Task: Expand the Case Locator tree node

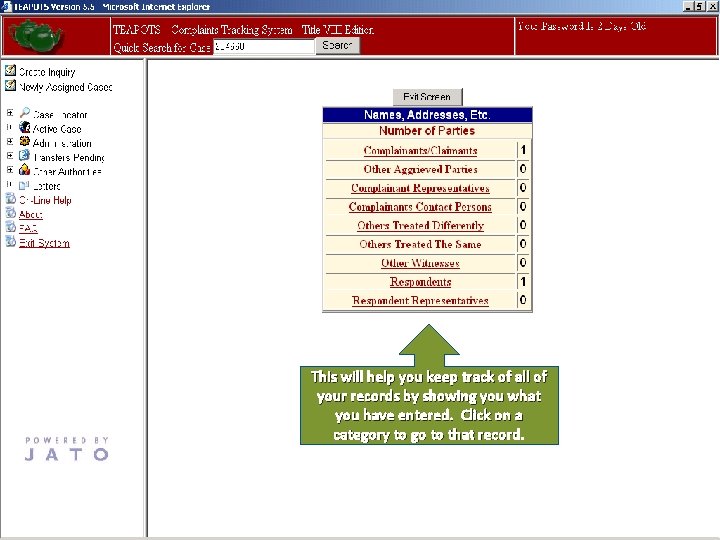Action: pos(10,113)
